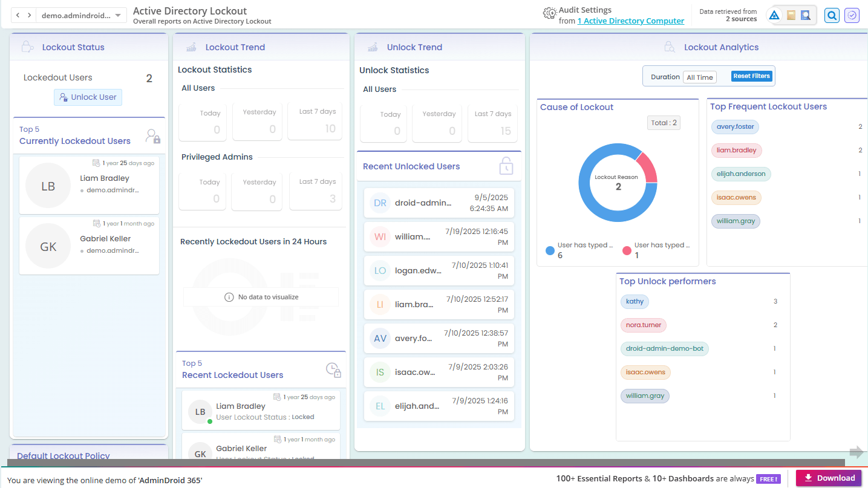Click the avery.foster frequent lockout tag

736,127
